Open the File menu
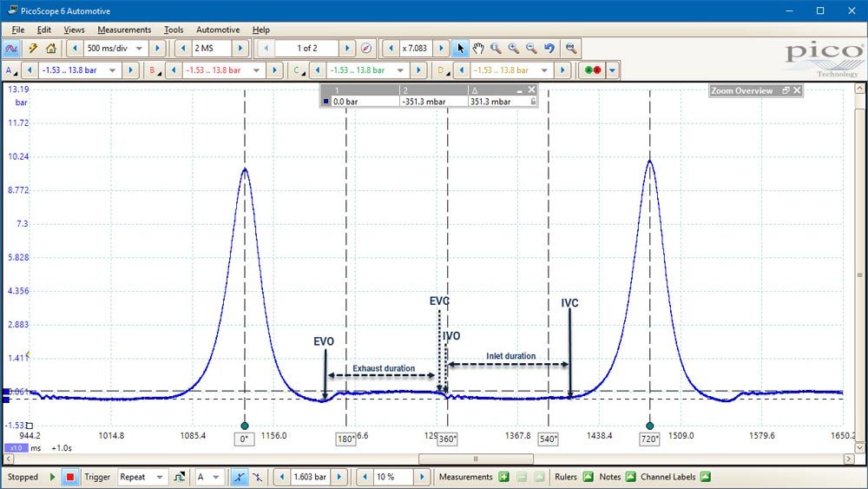868x489 pixels. [x=17, y=30]
